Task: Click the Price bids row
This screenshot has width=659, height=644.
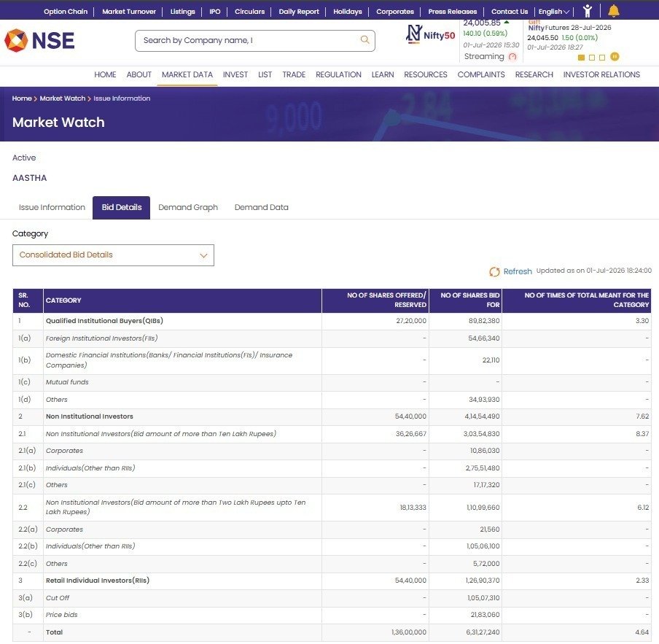Action: (x=332, y=616)
